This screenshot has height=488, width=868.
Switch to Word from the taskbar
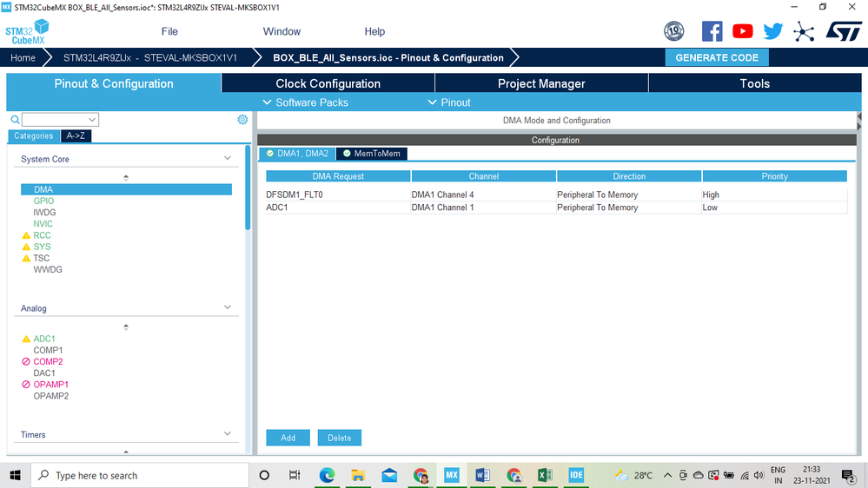click(482, 475)
